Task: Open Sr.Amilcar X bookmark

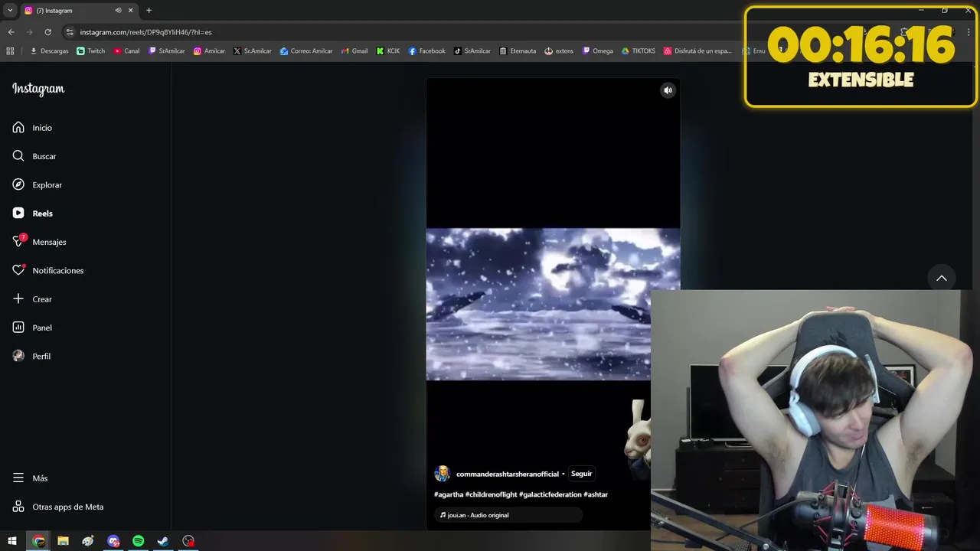Action: click(x=253, y=51)
